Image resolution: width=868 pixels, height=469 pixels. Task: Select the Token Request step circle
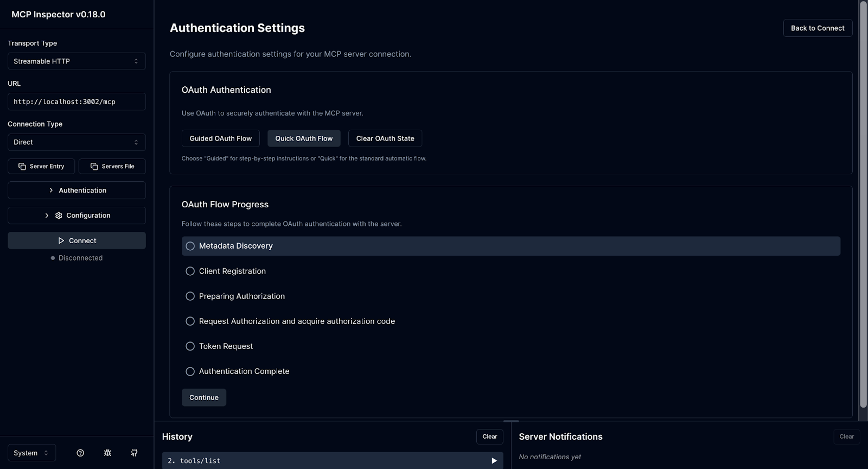(x=190, y=346)
